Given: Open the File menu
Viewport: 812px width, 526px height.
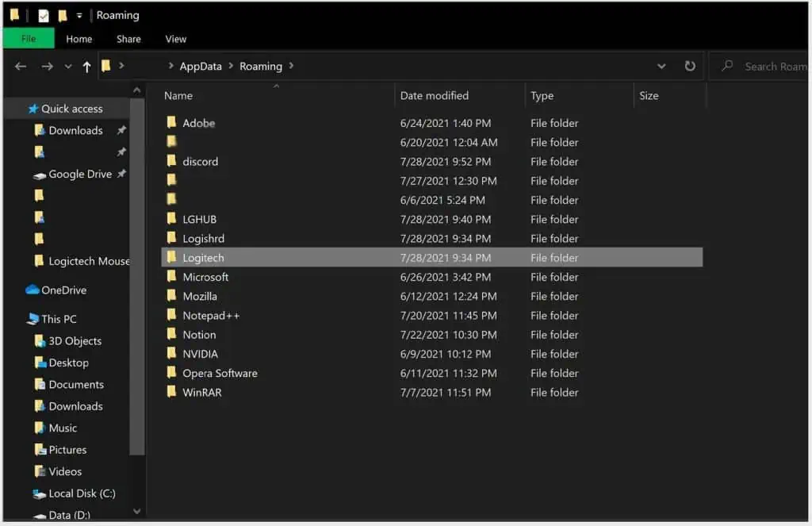Looking at the screenshot, I should point(28,38).
